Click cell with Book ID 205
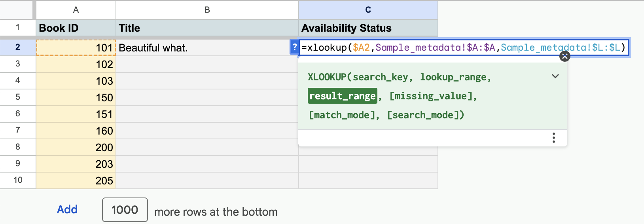Viewport: 644px width, 224px height. [76, 180]
